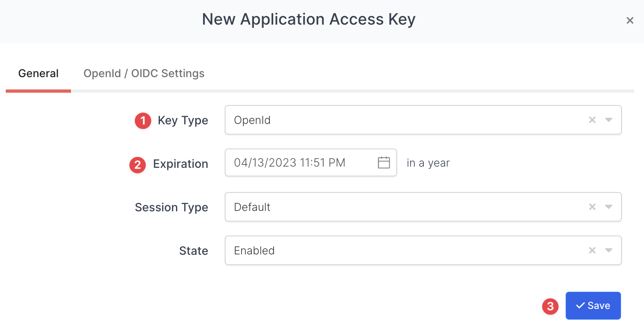Viewport: 644px width, 334px height.
Task: Clear the Session Type Default selection
Action: coord(592,207)
